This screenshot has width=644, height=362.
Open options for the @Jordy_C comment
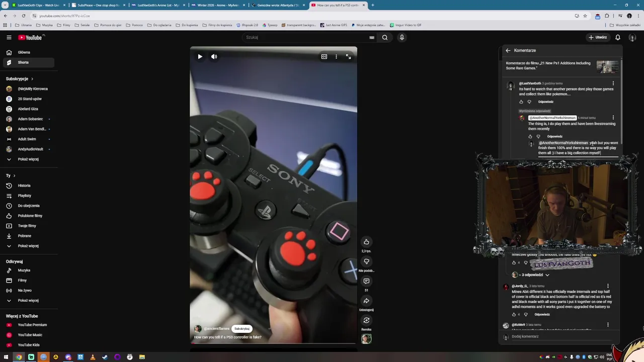coord(608,286)
